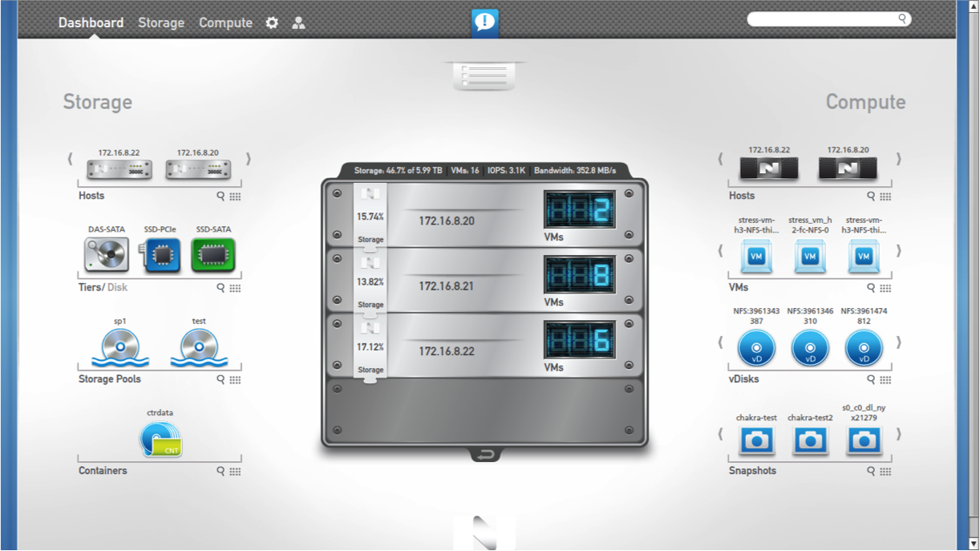Click the blue alert notification icon
This screenshot has height=551, width=980.
(x=484, y=22)
